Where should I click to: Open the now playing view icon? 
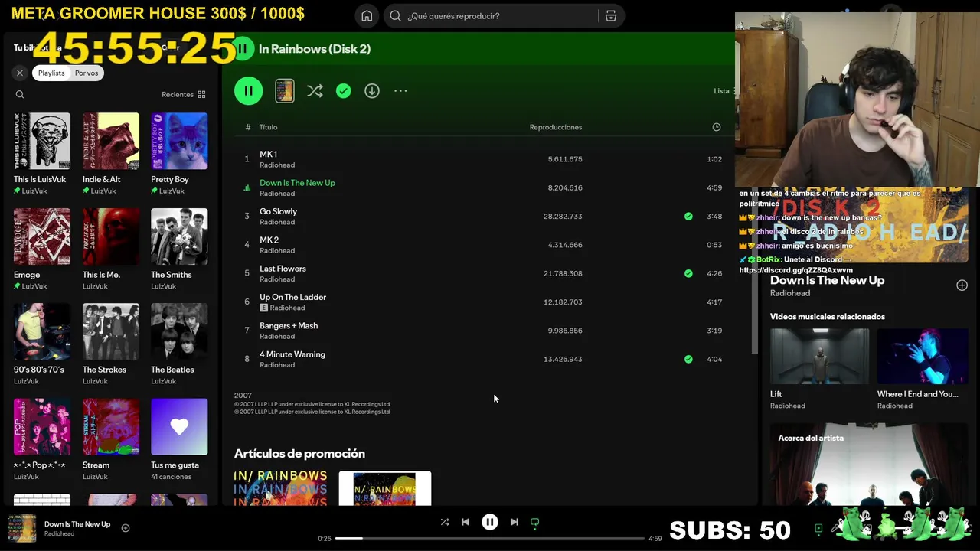click(818, 528)
